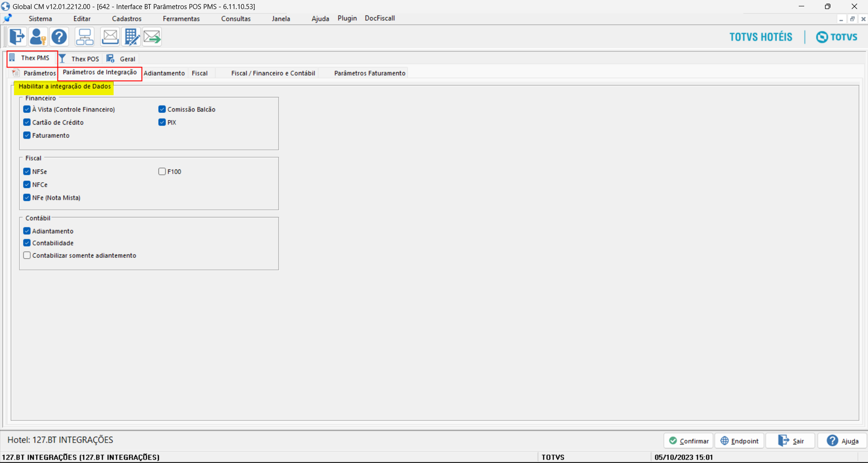
Task: Open the user with key icon
Action: tap(38, 37)
